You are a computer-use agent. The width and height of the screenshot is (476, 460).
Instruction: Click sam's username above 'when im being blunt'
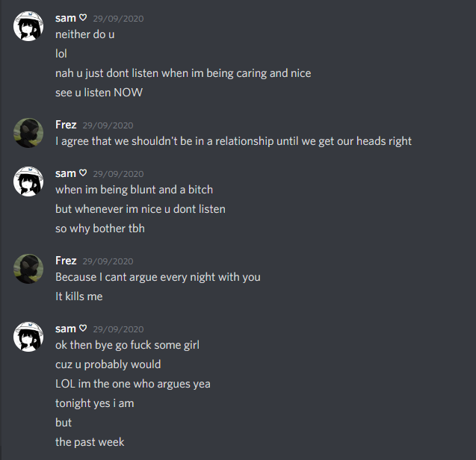[65, 173]
